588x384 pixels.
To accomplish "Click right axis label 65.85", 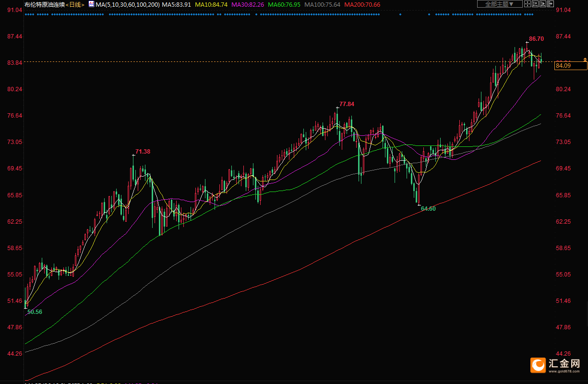I will [x=563, y=195].
